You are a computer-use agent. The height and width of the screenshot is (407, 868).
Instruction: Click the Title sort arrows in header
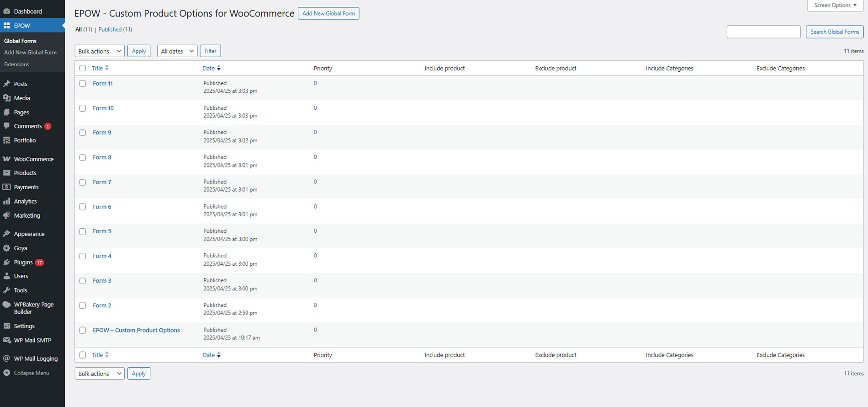[107, 68]
